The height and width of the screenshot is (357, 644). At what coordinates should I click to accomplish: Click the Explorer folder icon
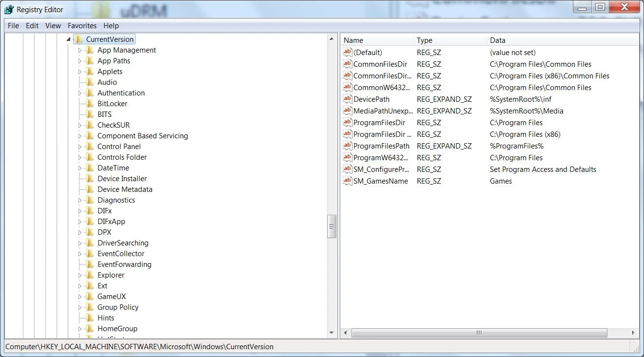[89, 275]
